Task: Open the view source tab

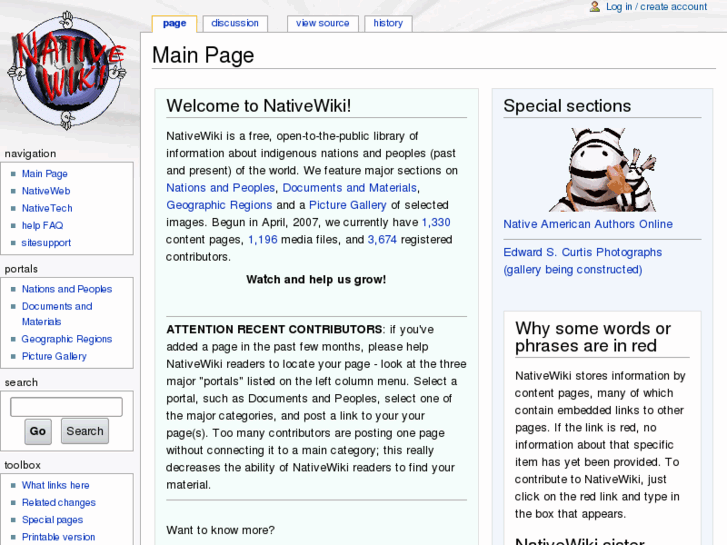Action: (x=323, y=23)
